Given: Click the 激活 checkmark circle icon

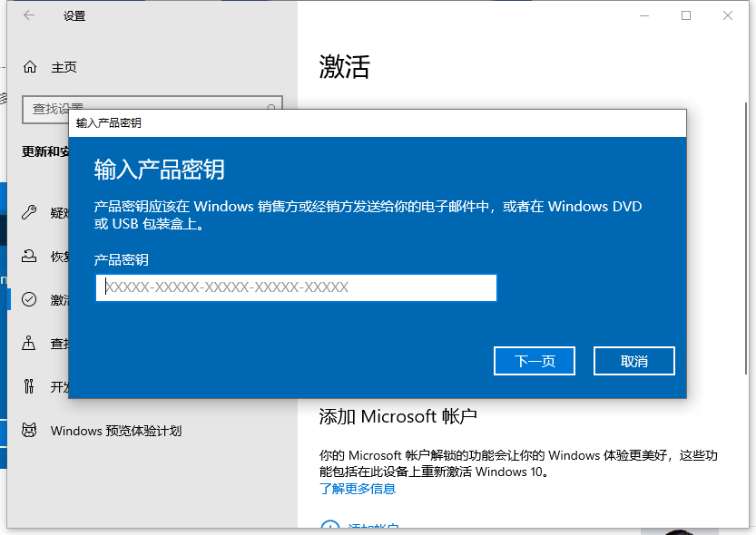Looking at the screenshot, I should point(30,300).
